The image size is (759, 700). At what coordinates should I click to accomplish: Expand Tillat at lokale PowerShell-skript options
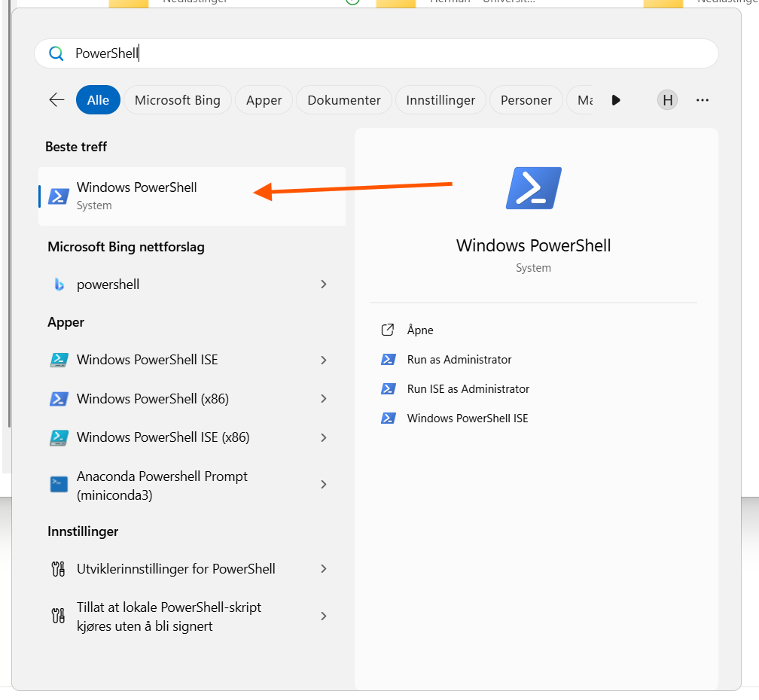point(323,616)
